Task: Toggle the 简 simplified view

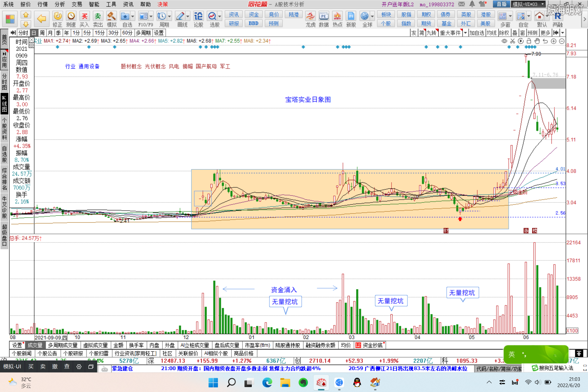Action: [422, 33]
